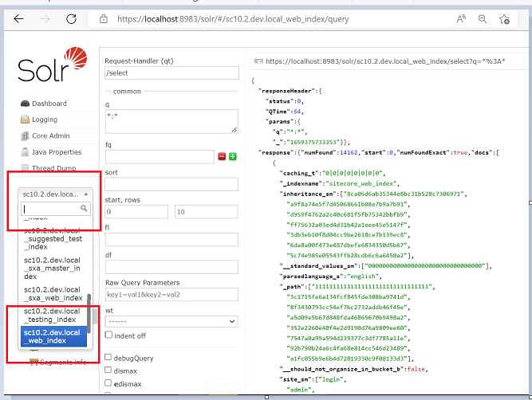Click the start field showing 0
Image resolution: width=532 pixels, height=400 pixels.
coord(136,212)
